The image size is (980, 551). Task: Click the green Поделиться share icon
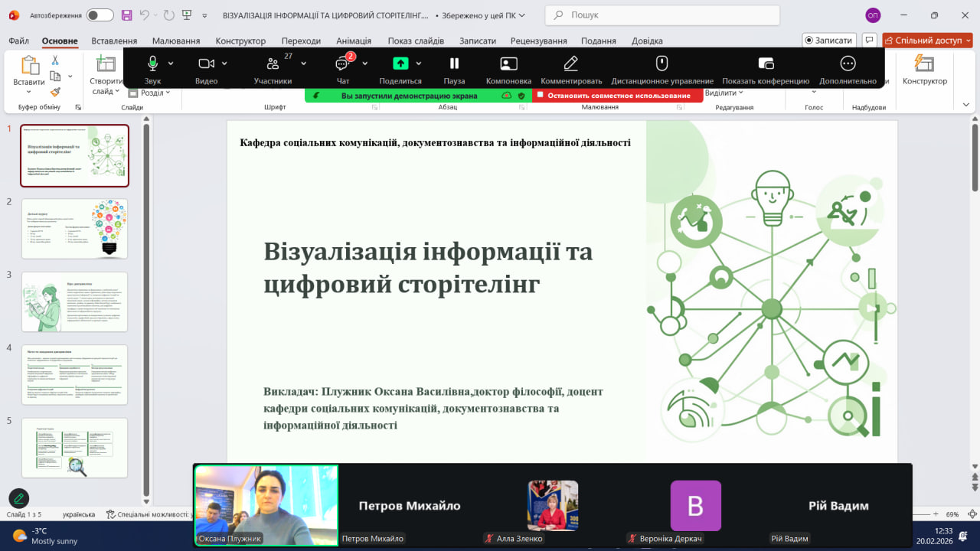(400, 64)
